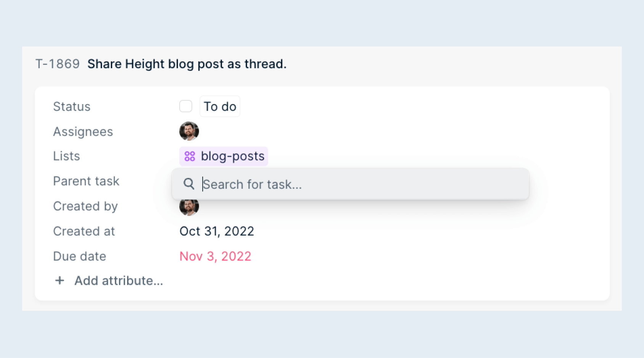
Task: Open the To do status dropdown
Action: tap(220, 106)
